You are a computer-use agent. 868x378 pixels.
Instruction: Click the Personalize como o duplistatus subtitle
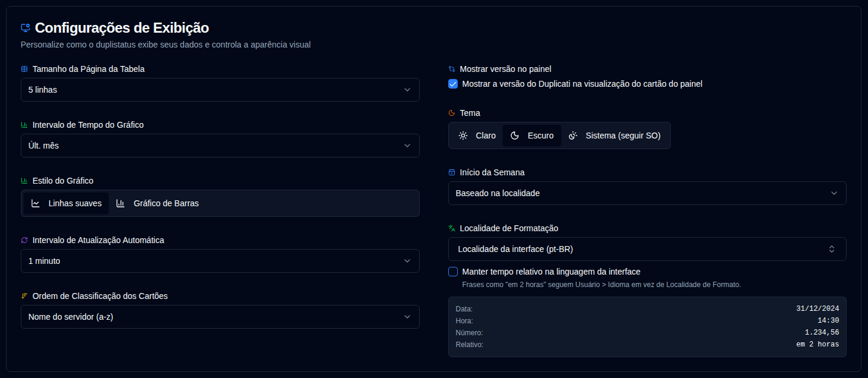coord(166,45)
